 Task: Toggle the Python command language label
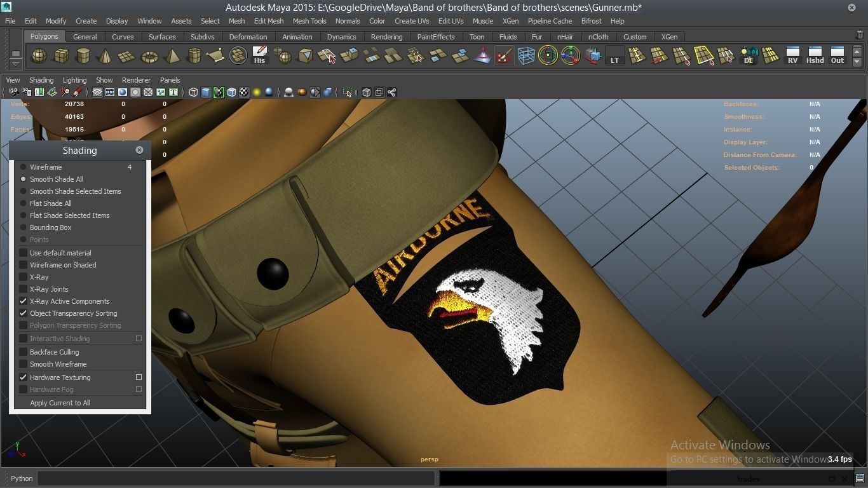pos(22,478)
